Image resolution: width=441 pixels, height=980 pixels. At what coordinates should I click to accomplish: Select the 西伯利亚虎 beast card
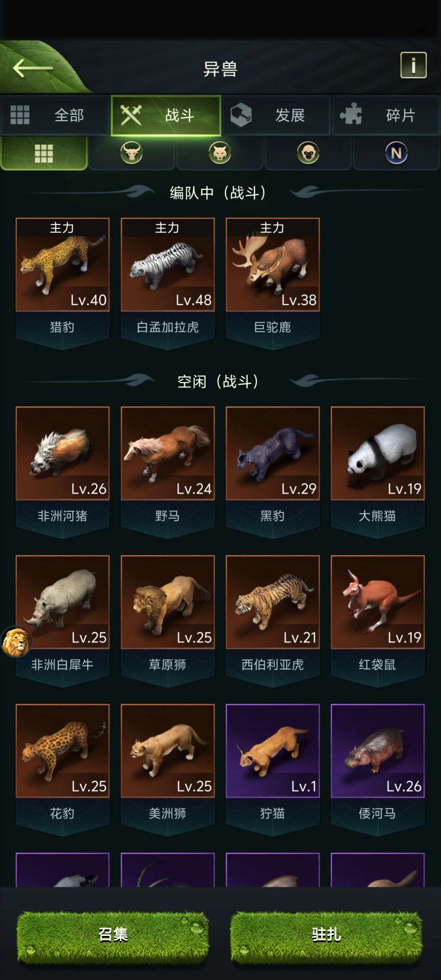[x=273, y=620]
